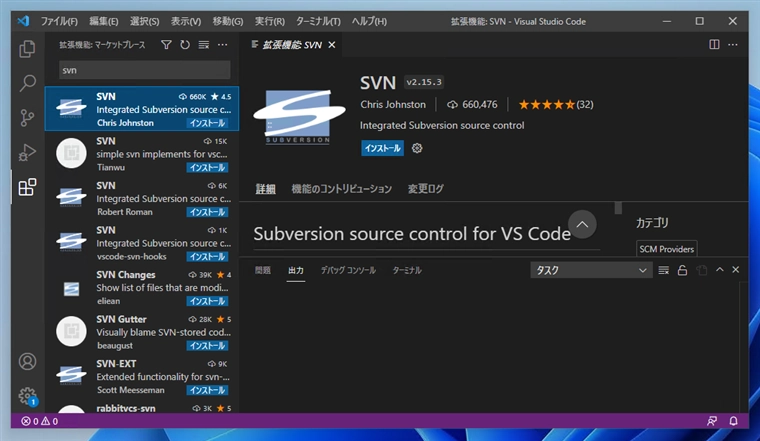Viewport: 760px width, 441px height.
Task: Maximize the panel with the up chevron
Action: (x=720, y=270)
